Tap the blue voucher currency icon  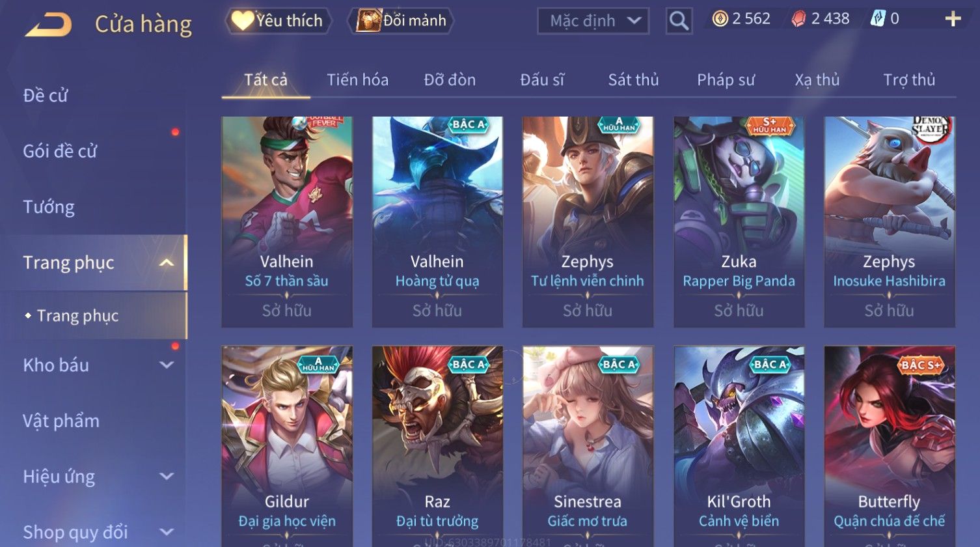pyautogui.click(x=878, y=19)
